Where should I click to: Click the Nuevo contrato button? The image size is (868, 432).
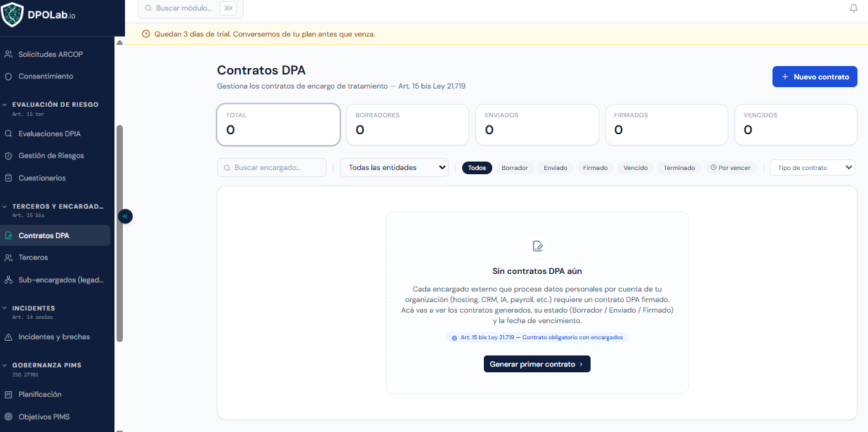click(815, 77)
